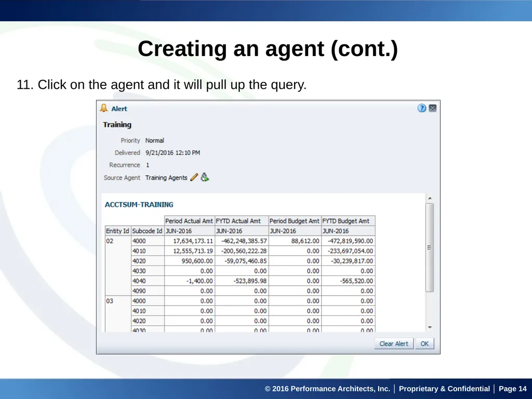The height and width of the screenshot is (399, 532).
Task: Click the FYTD Budget Amt column header
Action: click(x=348, y=221)
